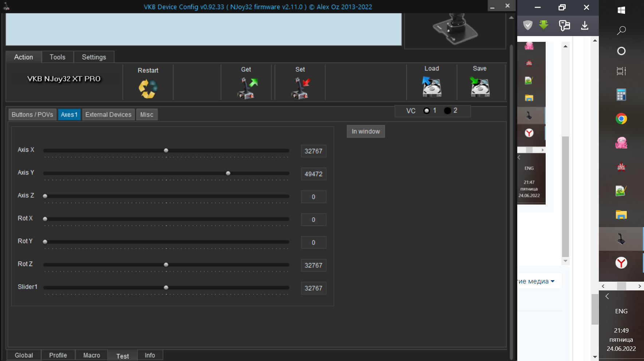Select VC radio option 1
The height and width of the screenshot is (361, 644).
[427, 111]
